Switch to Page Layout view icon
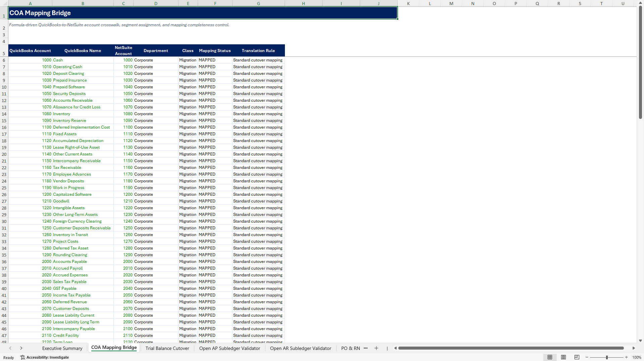The image size is (644, 361). tap(563, 357)
